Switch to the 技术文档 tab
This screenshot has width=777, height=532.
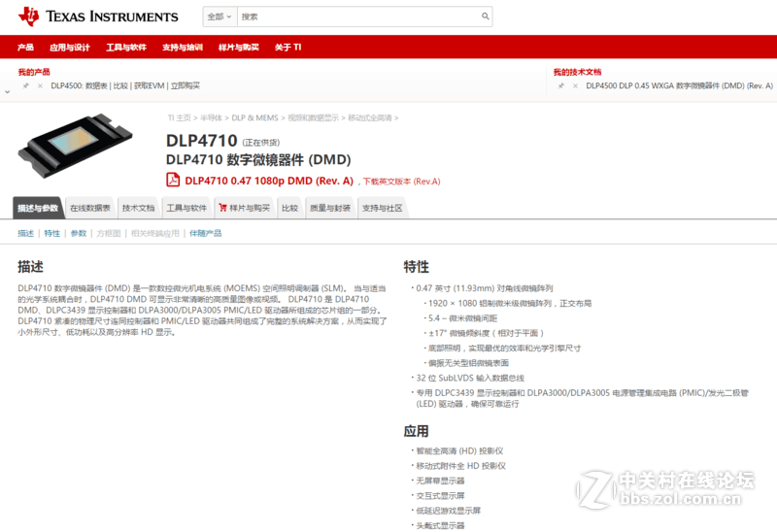(138, 208)
